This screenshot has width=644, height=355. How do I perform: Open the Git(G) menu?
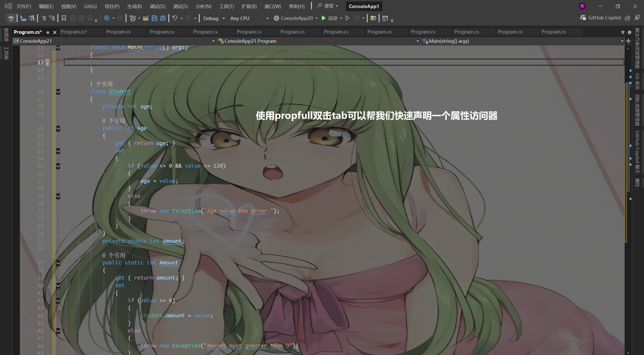click(x=91, y=6)
